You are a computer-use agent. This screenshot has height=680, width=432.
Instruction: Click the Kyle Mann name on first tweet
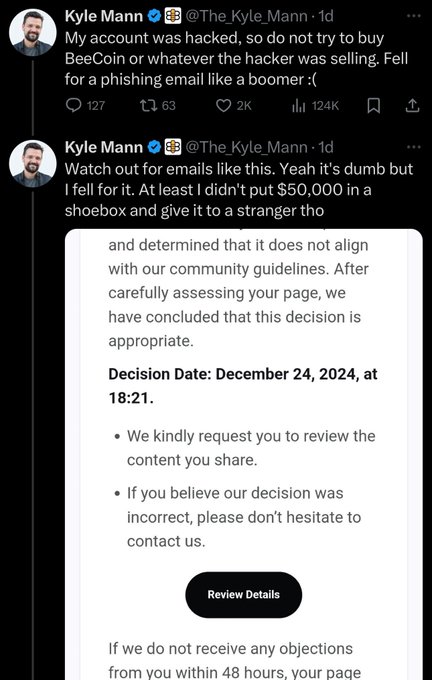(x=104, y=16)
